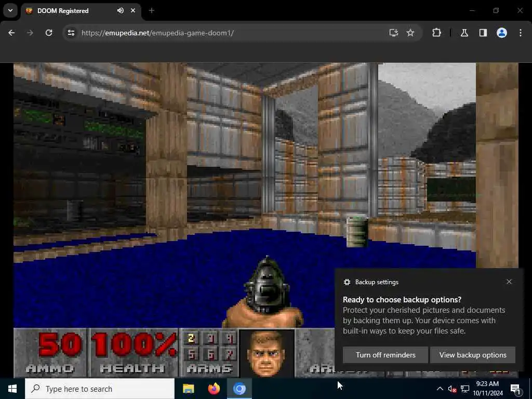Open the Chrome profile avatar
532x399 pixels.
point(502,33)
